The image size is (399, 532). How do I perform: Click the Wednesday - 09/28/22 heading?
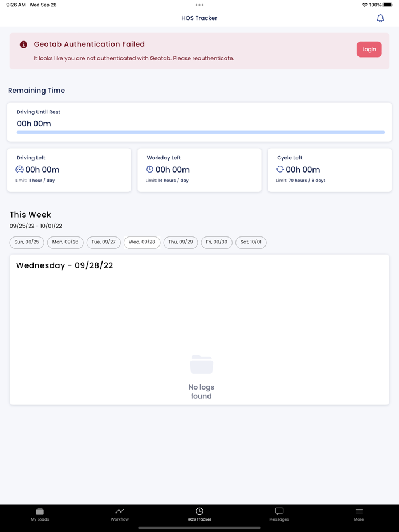coord(64,265)
